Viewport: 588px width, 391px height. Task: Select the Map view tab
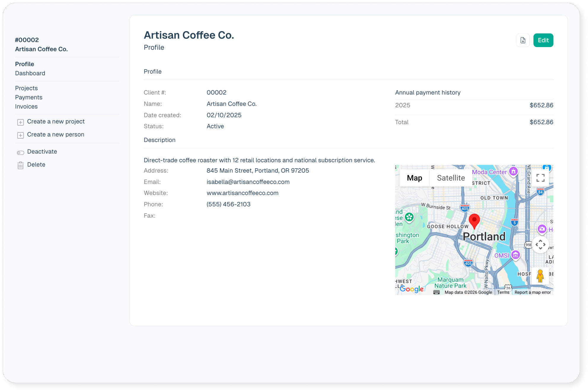(x=414, y=178)
